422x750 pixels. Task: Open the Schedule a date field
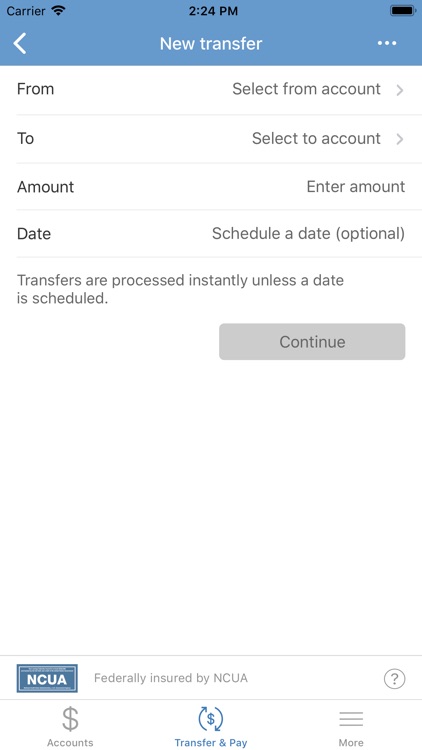(x=308, y=233)
